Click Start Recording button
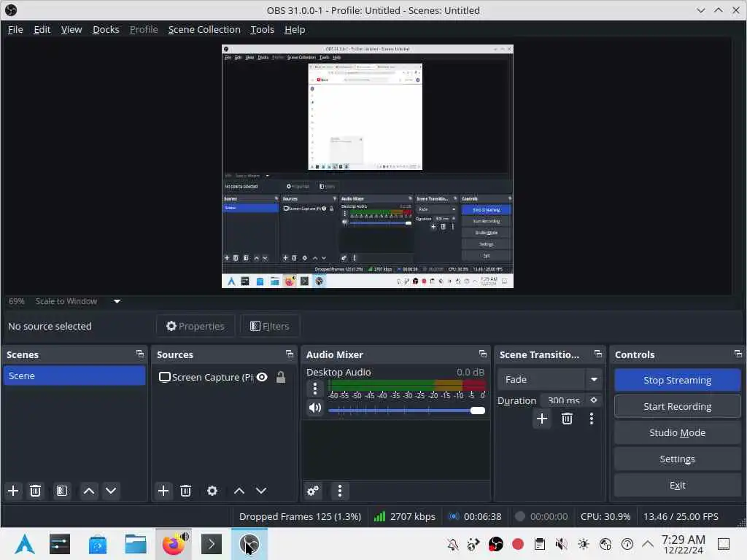Viewport: 747px width, 560px height. [677, 406]
